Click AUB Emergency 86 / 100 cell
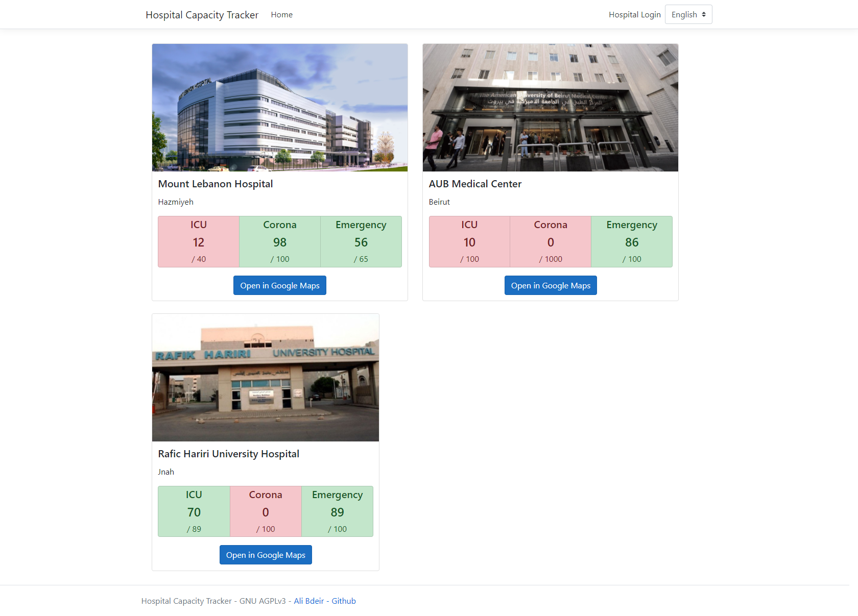Image resolution: width=858 pixels, height=616 pixels. click(632, 241)
